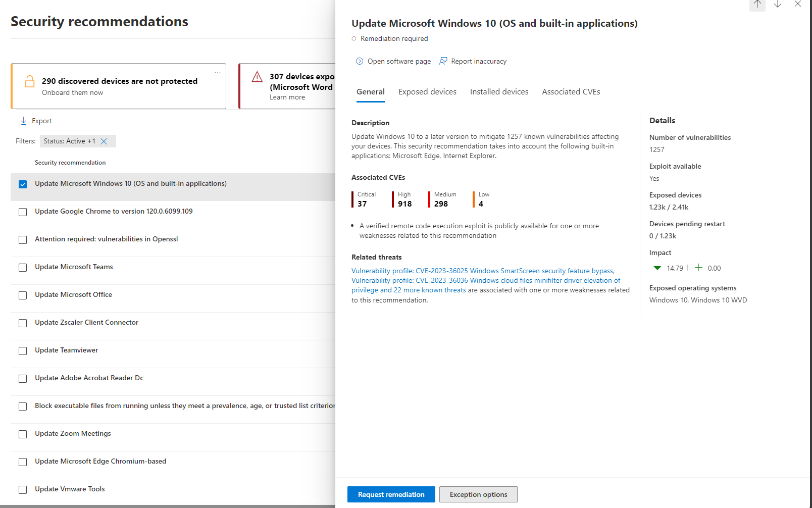Screen dimensions: 812x508
Task: Click the Export download arrow icon
Action: (23, 121)
